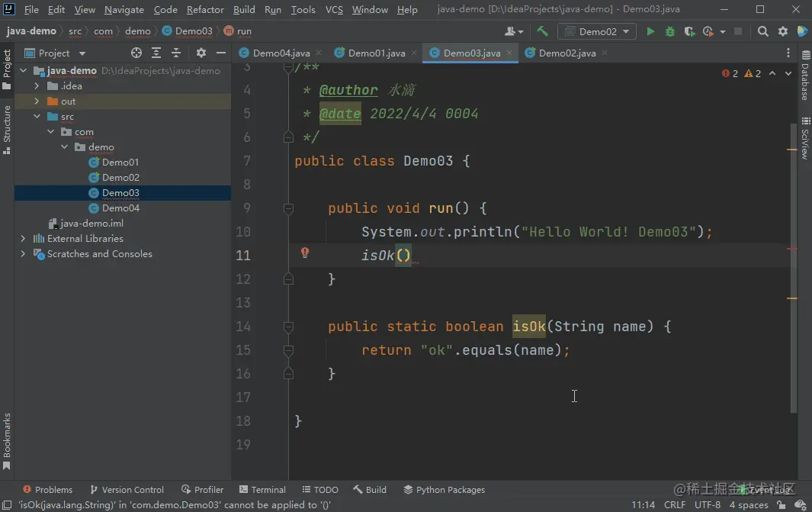This screenshot has width=812, height=512.
Task: Run with coverage icon
Action: tap(689, 31)
